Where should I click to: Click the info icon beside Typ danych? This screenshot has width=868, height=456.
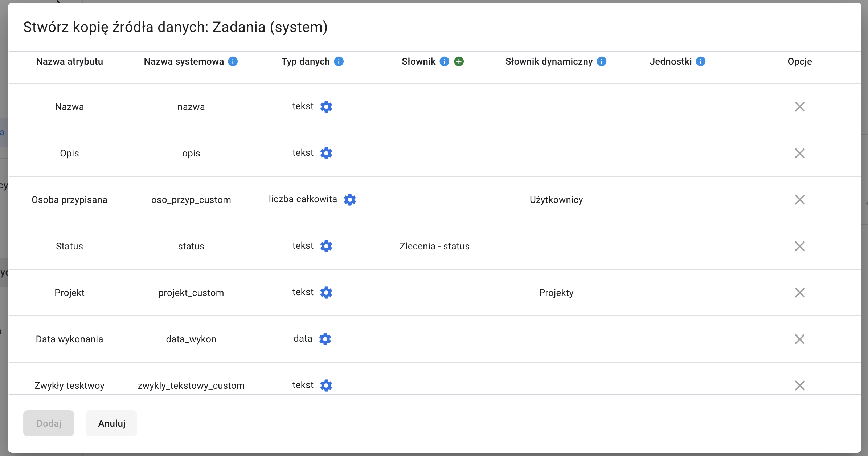pyautogui.click(x=339, y=62)
